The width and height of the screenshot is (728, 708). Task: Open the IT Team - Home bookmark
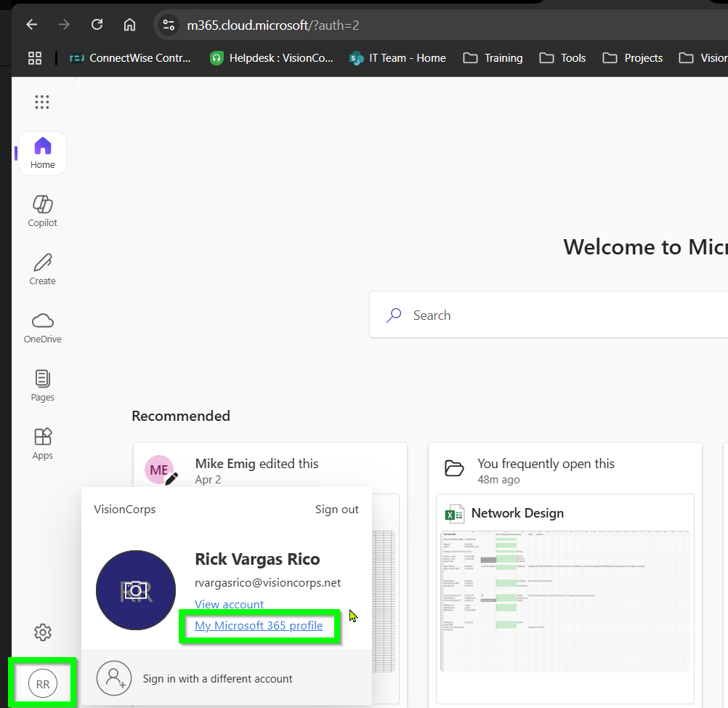coord(397,57)
